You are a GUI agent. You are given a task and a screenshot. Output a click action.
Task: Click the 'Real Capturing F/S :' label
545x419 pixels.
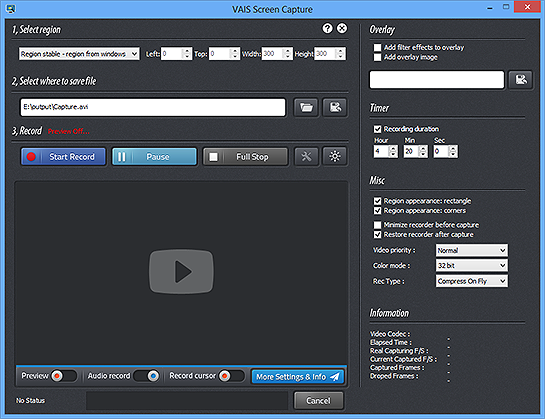(399, 350)
